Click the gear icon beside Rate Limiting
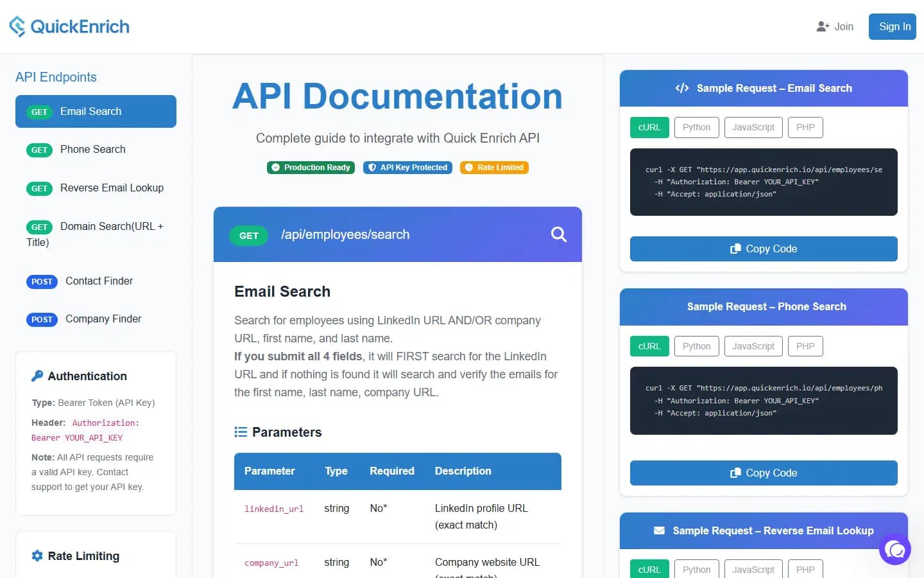 tap(37, 556)
